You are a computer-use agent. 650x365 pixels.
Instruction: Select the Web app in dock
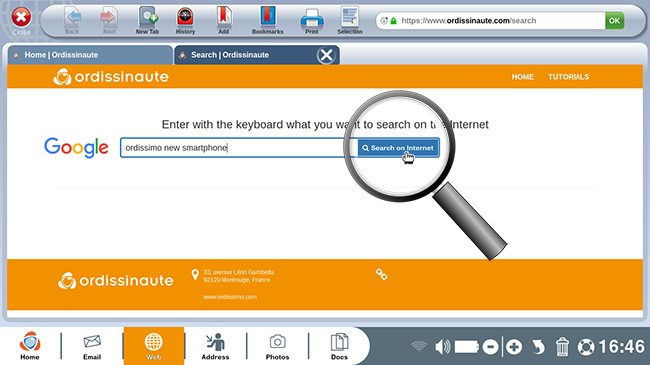153,346
